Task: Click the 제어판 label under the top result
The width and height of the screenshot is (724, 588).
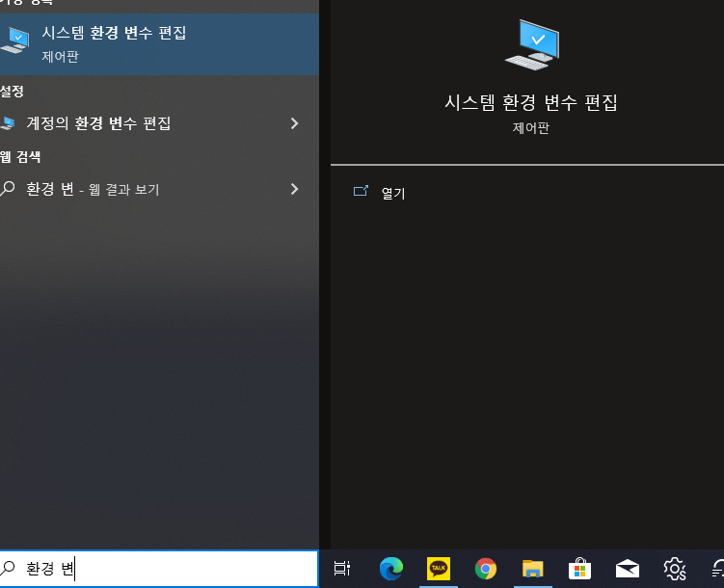Action: pos(60,56)
